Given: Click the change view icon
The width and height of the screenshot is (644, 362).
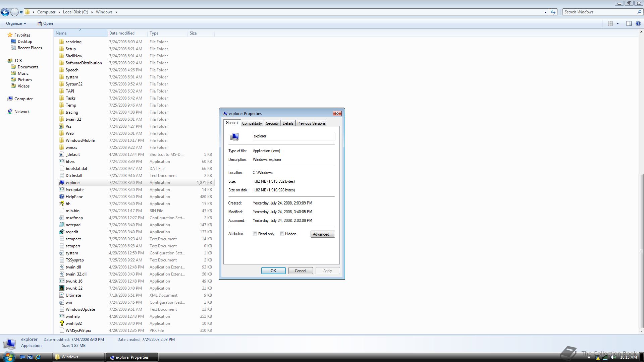Looking at the screenshot, I should 610,23.
